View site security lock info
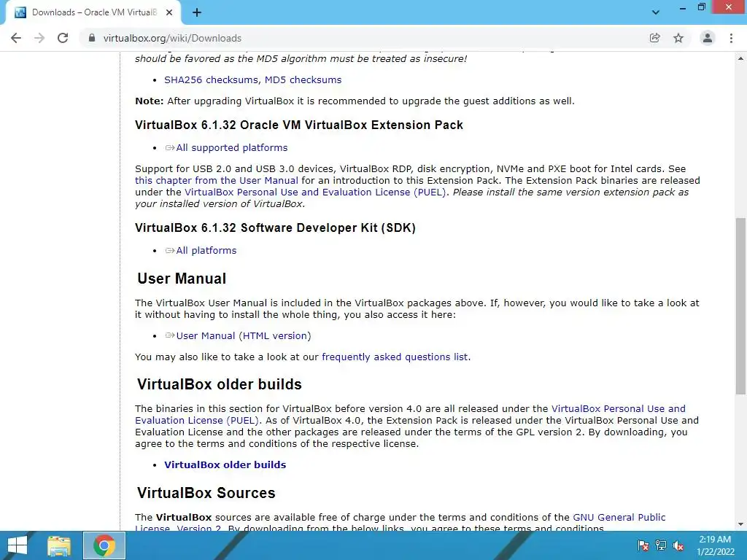 coord(92,38)
